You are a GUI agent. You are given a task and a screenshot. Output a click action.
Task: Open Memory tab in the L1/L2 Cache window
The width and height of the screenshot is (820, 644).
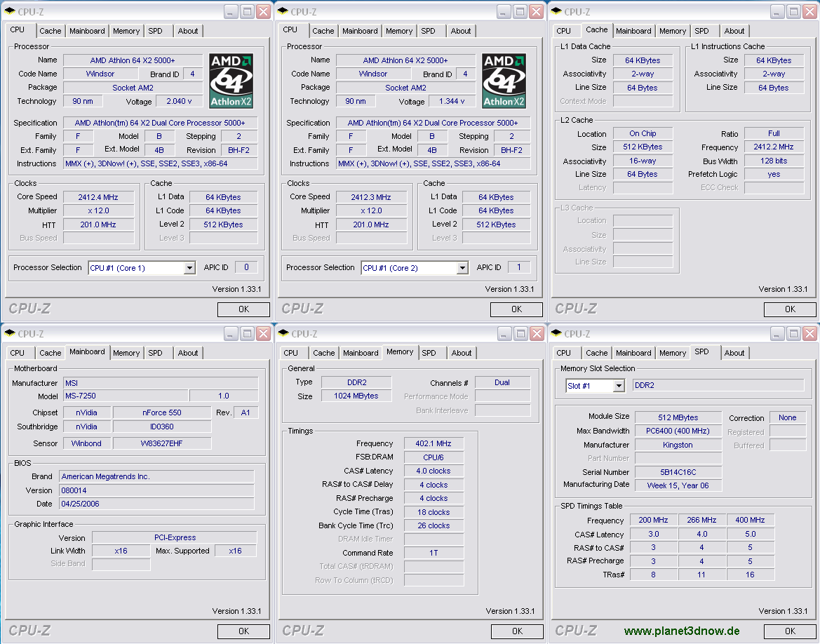tap(673, 31)
